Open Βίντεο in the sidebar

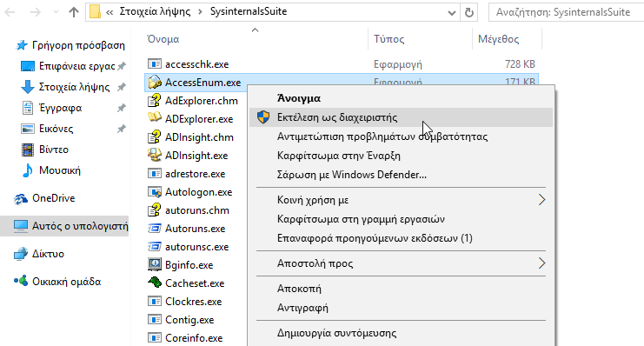point(45,150)
